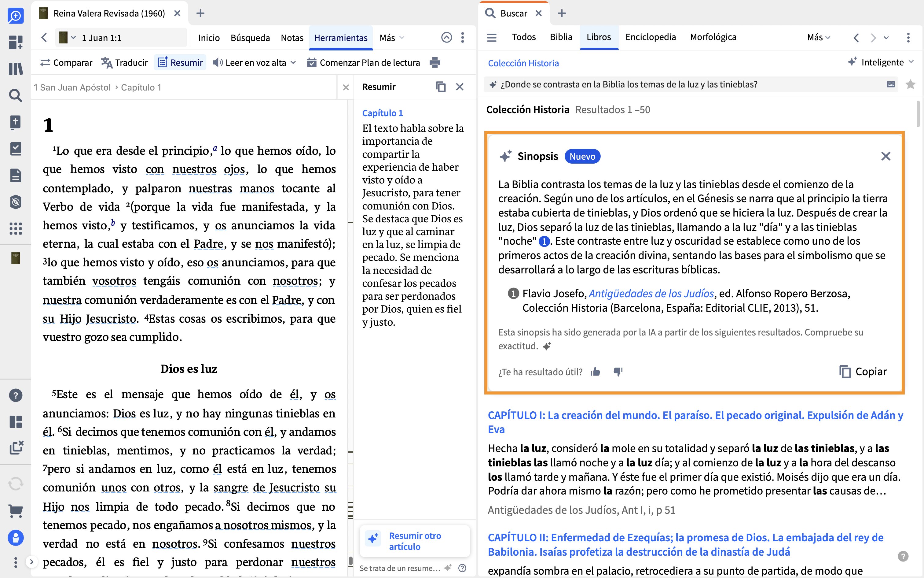Select the Enciclopedia search tab

click(x=650, y=37)
